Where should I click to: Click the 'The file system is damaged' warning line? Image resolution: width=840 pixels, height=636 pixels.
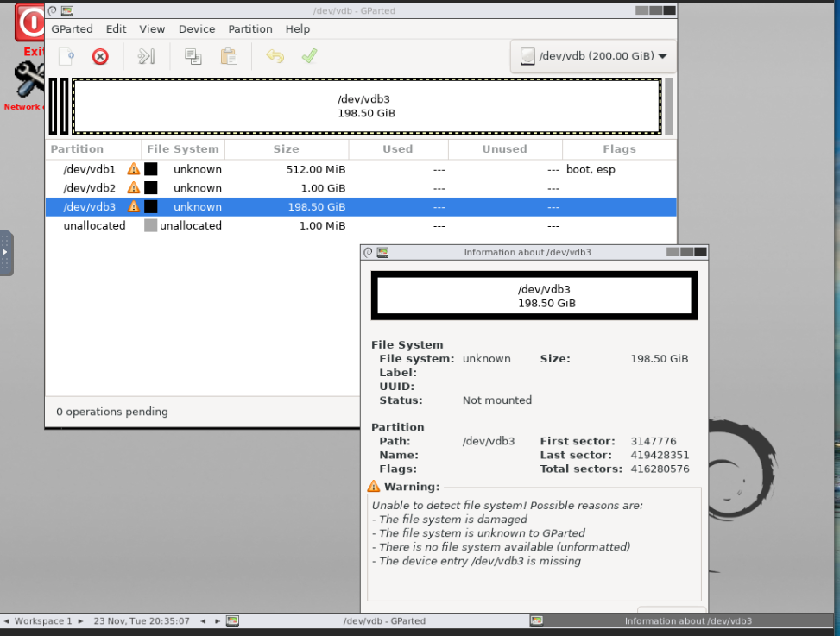(450, 520)
